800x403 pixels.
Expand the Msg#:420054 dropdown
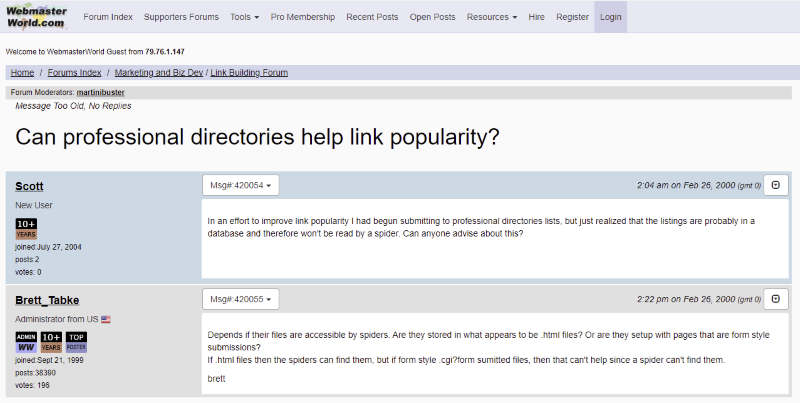pyautogui.click(x=240, y=185)
